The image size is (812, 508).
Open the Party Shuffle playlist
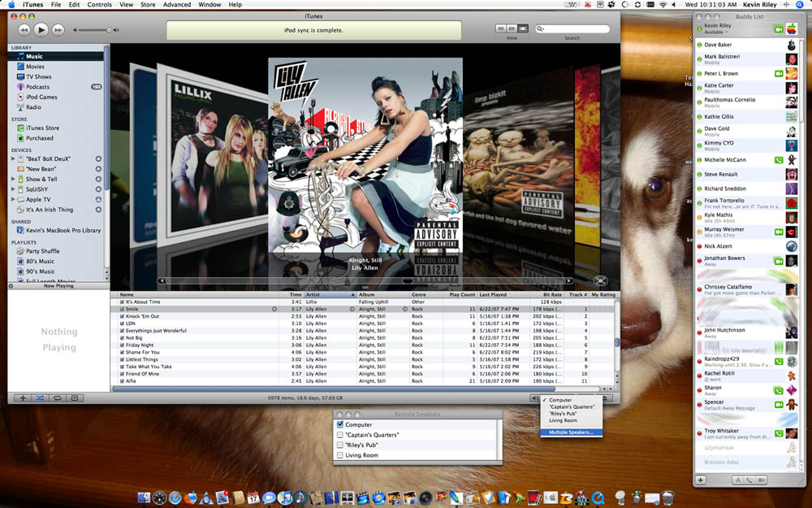(x=42, y=251)
